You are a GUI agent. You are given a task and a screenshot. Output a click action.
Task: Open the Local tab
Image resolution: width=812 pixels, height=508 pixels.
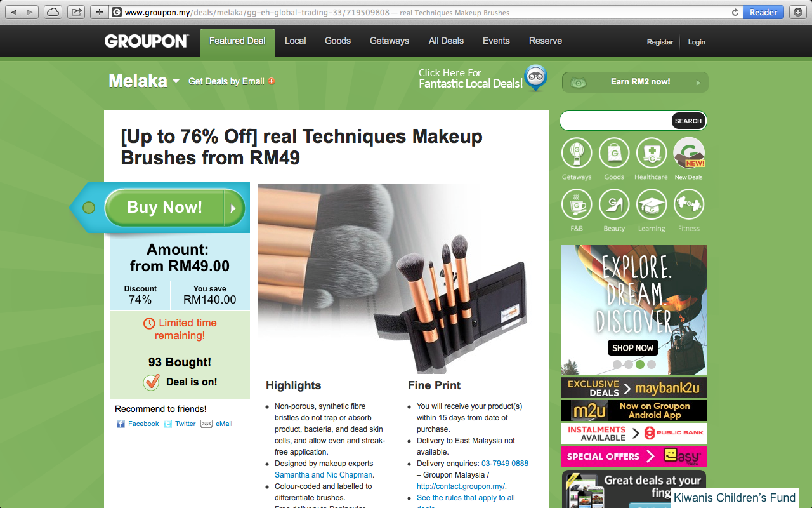[x=295, y=41]
